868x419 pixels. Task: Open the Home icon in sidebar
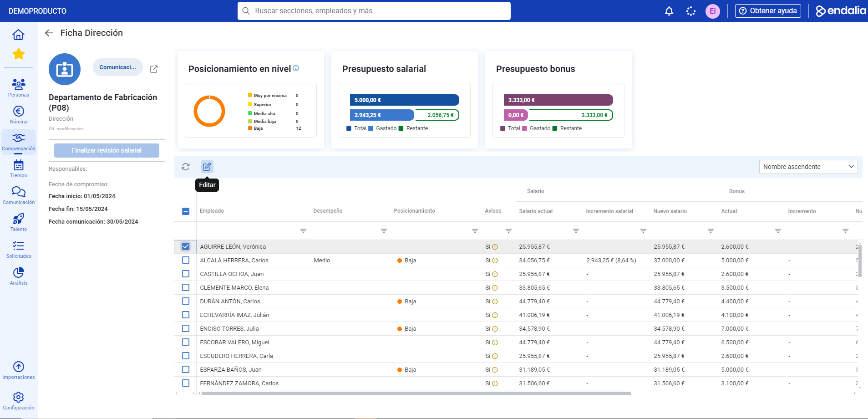(x=18, y=35)
